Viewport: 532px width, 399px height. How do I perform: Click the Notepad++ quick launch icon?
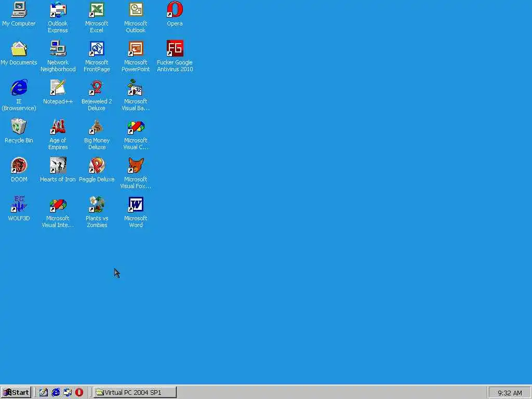(x=44, y=393)
